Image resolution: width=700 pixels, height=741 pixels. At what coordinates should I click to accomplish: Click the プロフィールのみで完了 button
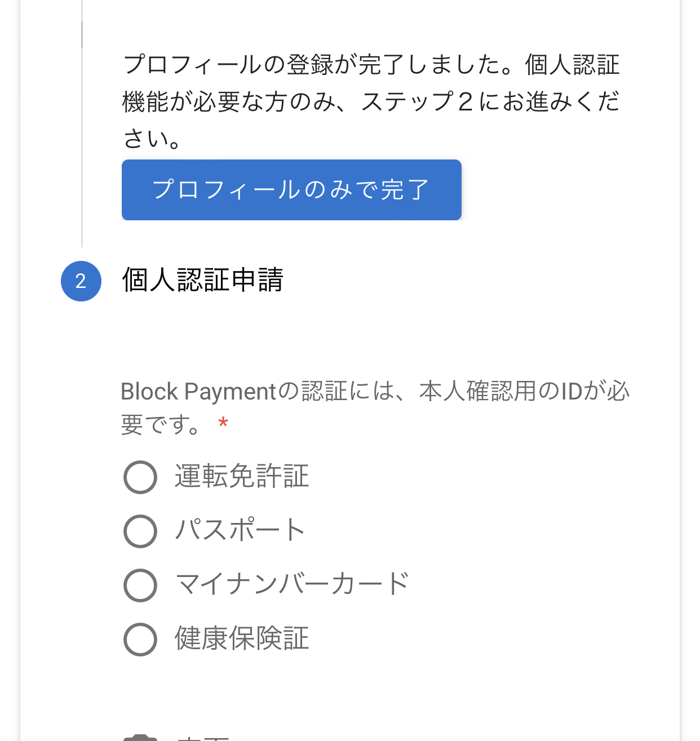coord(291,190)
